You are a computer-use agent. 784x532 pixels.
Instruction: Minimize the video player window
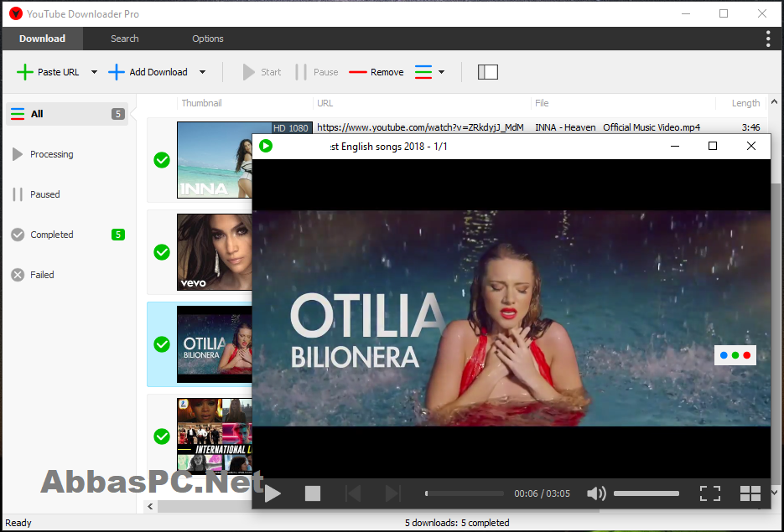674,146
